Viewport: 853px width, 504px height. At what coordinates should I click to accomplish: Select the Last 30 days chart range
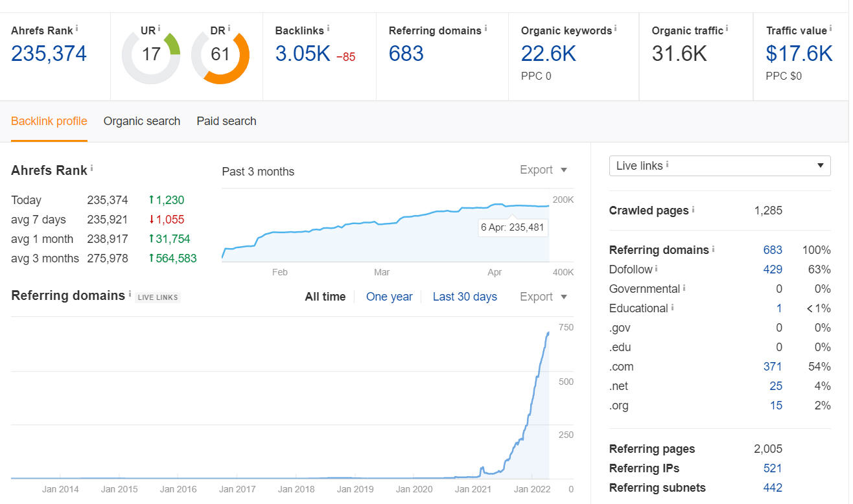tap(465, 297)
